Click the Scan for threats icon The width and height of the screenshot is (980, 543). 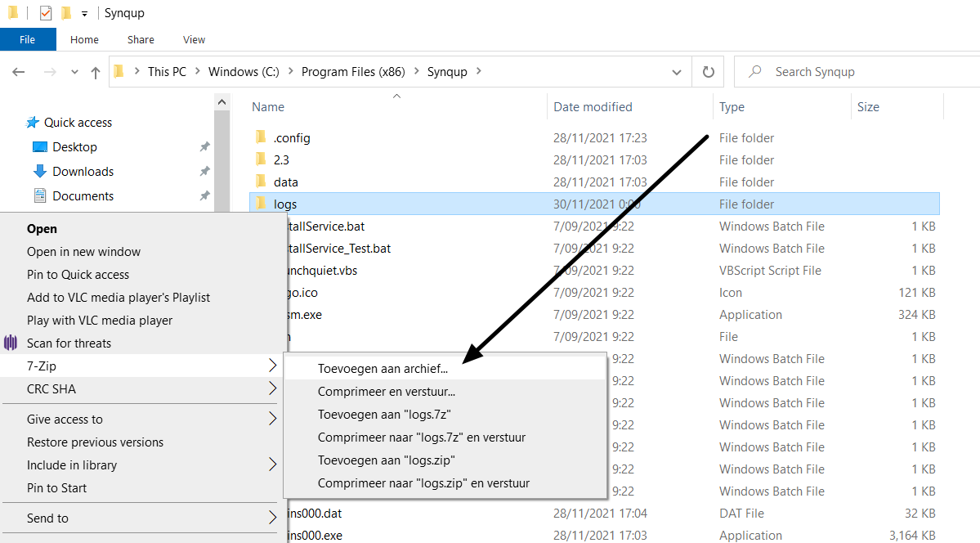click(x=11, y=343)
